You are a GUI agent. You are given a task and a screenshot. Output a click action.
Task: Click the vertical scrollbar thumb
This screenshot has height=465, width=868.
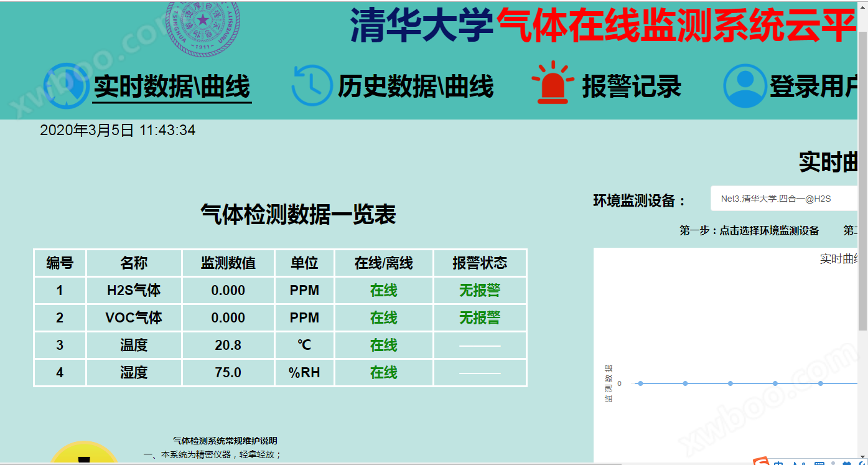point(863,180)
